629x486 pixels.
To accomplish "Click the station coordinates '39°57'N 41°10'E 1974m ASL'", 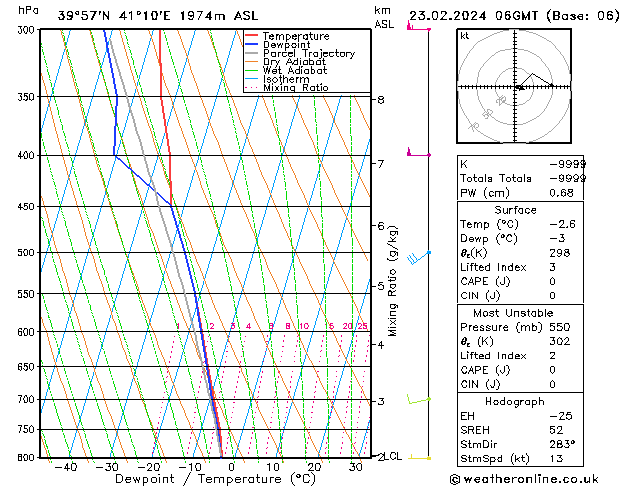I will point(158,16).
